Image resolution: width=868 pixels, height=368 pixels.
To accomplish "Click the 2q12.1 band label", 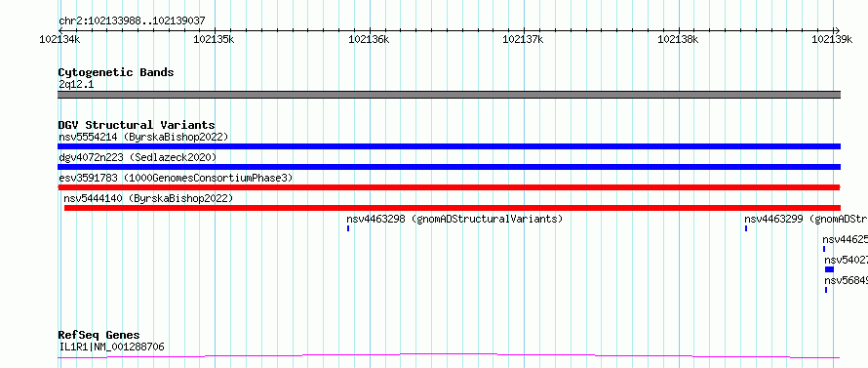I will (76, 84).
